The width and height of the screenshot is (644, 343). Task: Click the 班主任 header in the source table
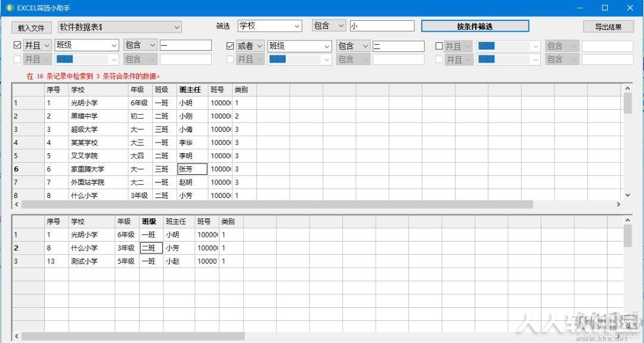point(193,89)
